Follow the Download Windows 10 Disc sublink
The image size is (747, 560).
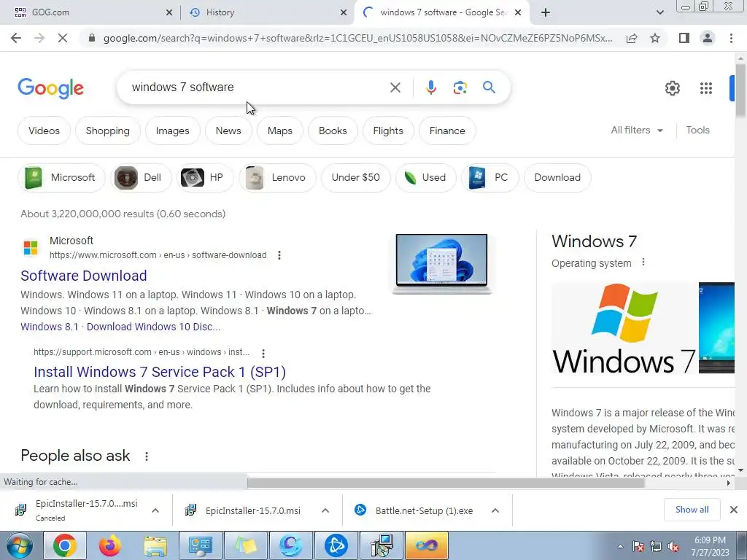point(153,327)
